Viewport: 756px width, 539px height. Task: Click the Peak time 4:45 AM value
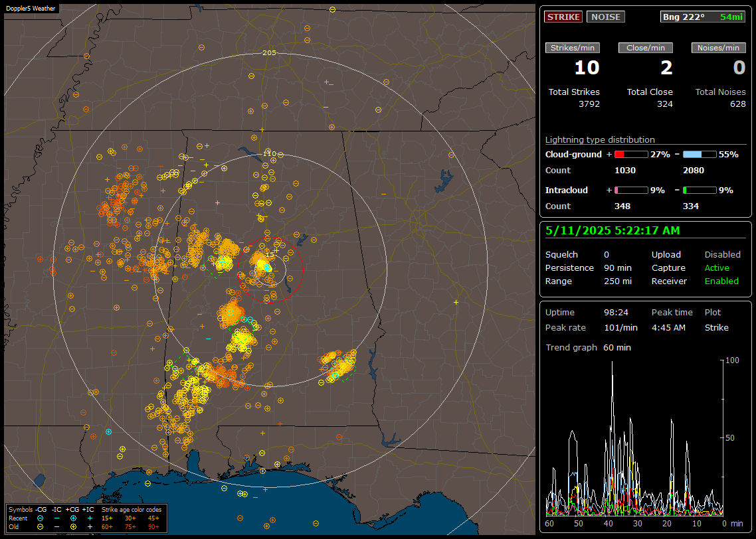(x=668, y=327)
